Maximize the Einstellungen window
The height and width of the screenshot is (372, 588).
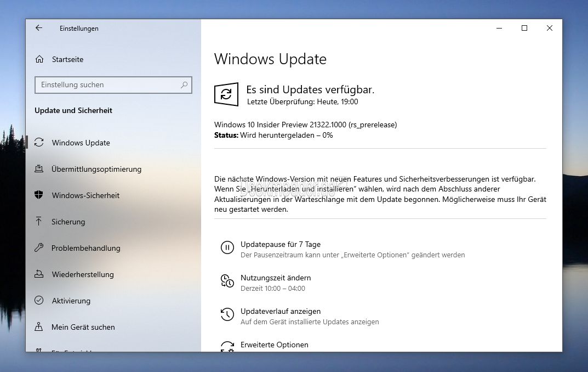point(524,28)
